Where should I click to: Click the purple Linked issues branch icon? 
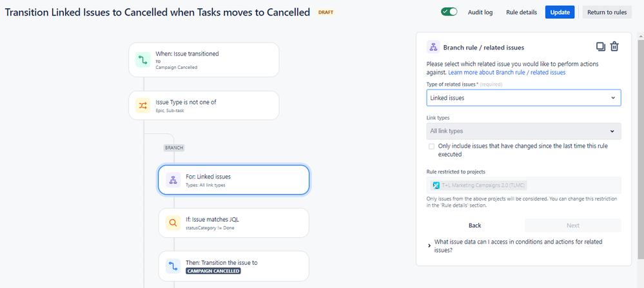click(173, 180)
